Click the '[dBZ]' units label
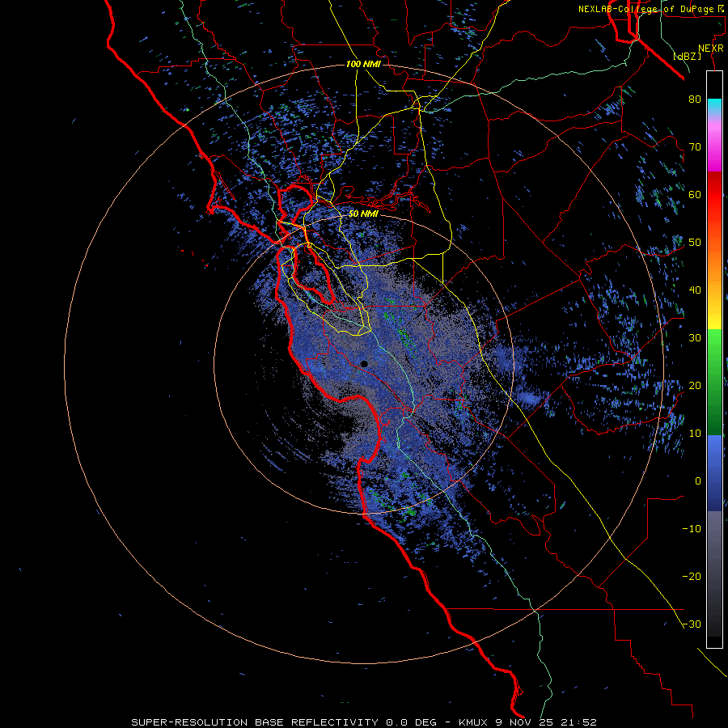 point(687,56)
